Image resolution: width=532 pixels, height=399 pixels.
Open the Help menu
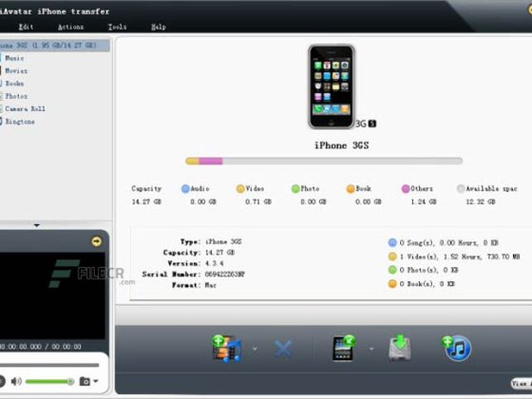coord(159,27)
